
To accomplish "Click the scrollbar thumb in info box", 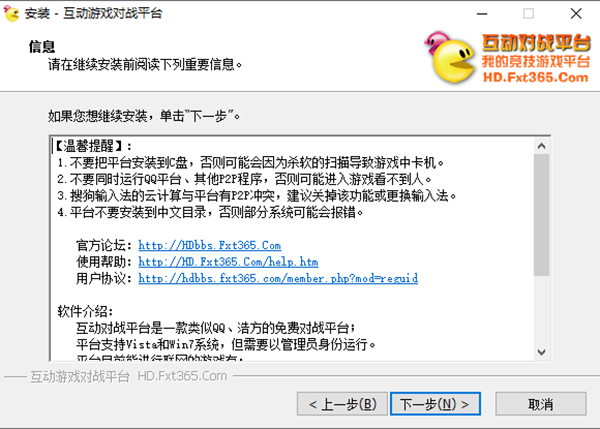I will point(541,215).
